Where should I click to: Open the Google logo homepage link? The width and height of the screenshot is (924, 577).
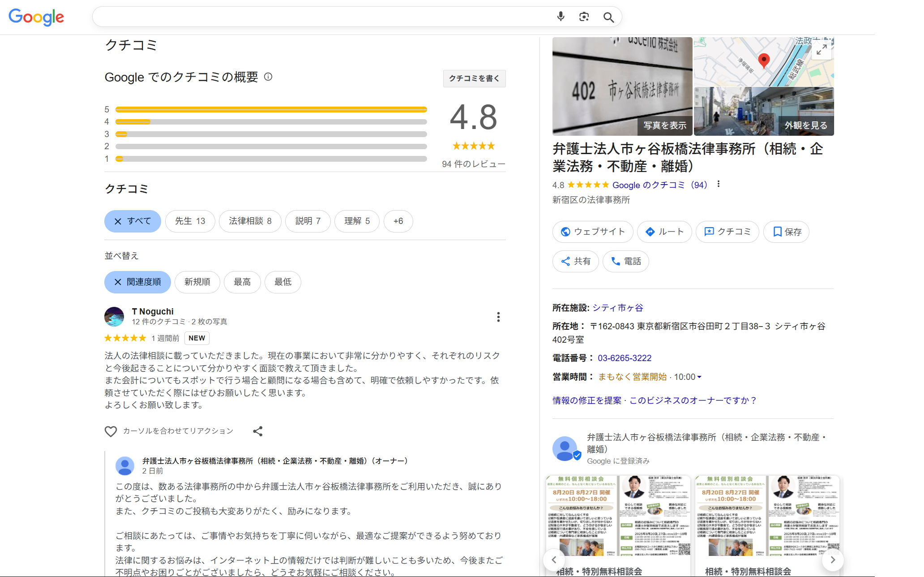(x=36, y=17)
